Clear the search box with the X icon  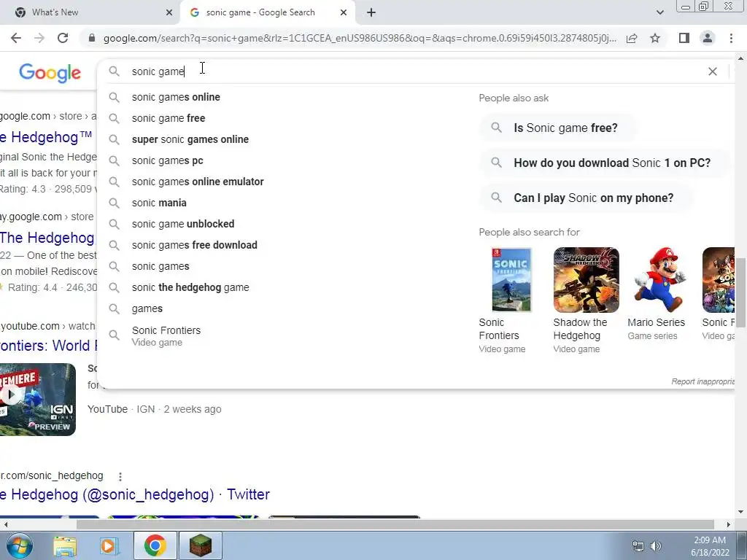pos(713,71)
